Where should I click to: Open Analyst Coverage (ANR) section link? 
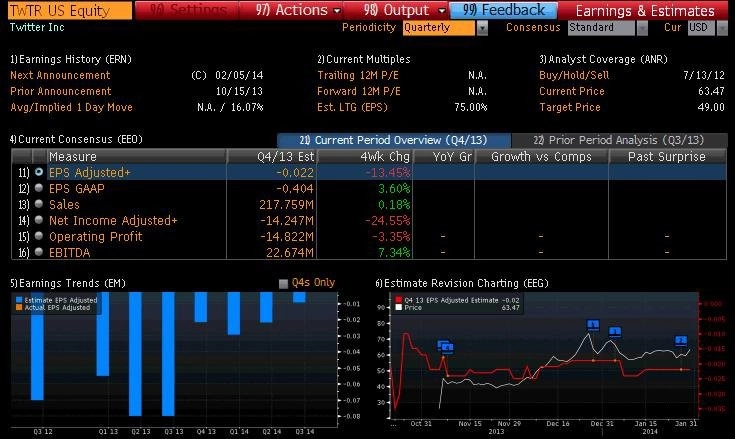tap(603, 59)
